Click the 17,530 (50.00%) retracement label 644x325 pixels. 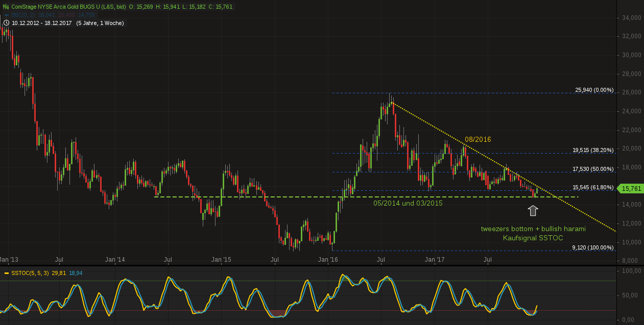pos(594,168)
